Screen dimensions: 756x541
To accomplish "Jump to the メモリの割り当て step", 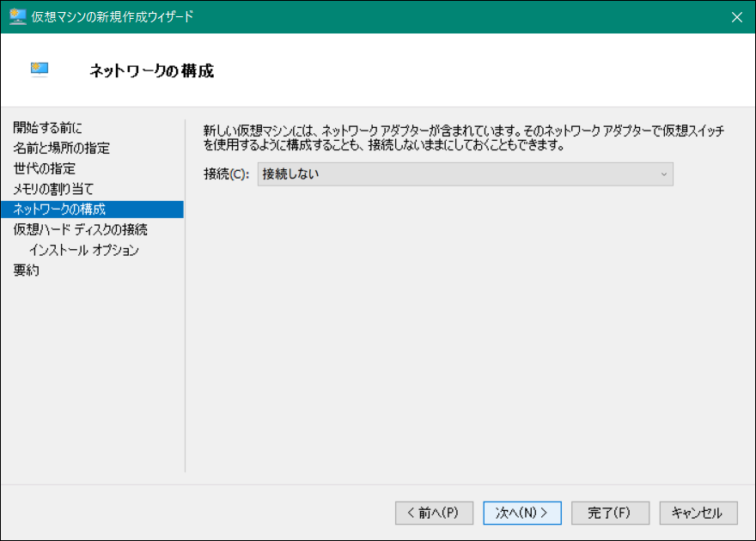I will [53, 189].
